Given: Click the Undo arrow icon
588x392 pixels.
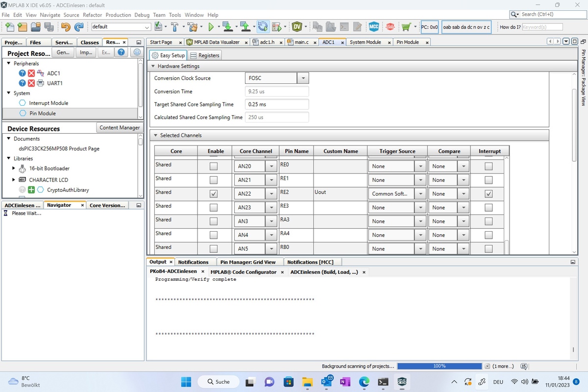Looking at the screenshot, I should 66,26.
